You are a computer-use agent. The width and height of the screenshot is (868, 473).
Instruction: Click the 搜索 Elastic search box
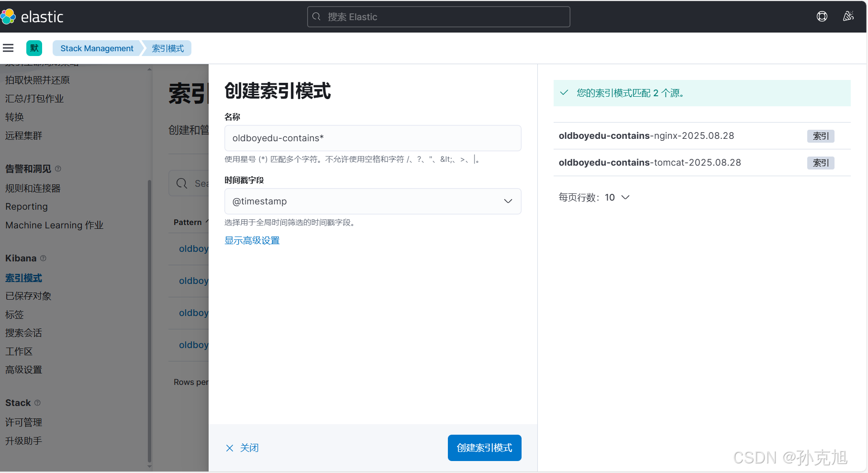click(438, 17)
